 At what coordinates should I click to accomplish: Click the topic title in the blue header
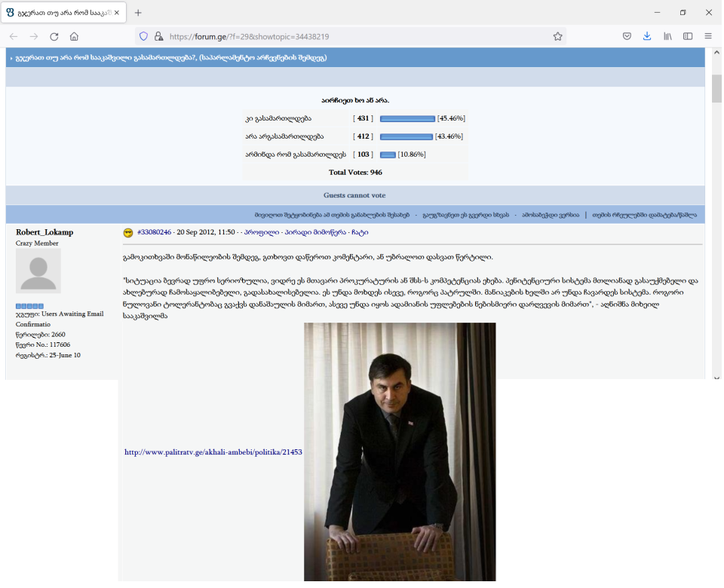[x=171, y=58]
